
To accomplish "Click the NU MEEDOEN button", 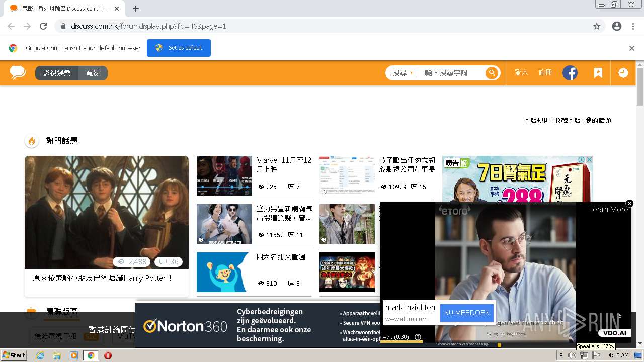I will [467, 313].
